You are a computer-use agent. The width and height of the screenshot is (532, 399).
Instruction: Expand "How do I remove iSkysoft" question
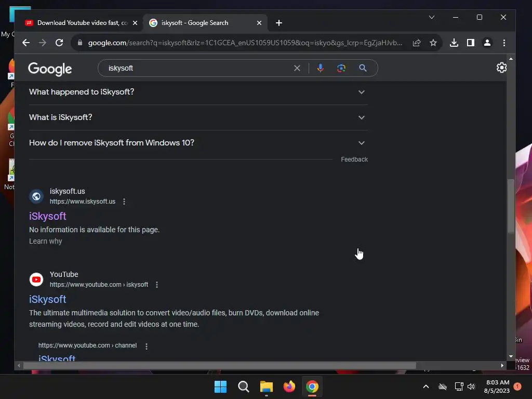pyautogui.click(x=198, y=143)
